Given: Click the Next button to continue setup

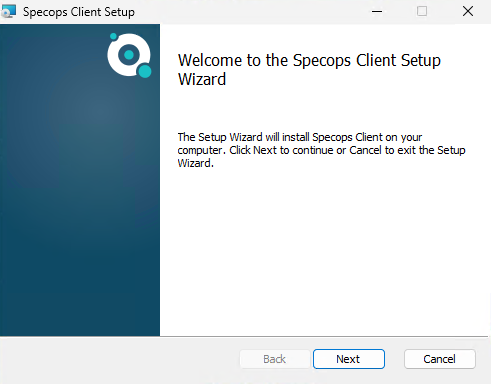Looking at the screenshot, I should coord(349,359).
